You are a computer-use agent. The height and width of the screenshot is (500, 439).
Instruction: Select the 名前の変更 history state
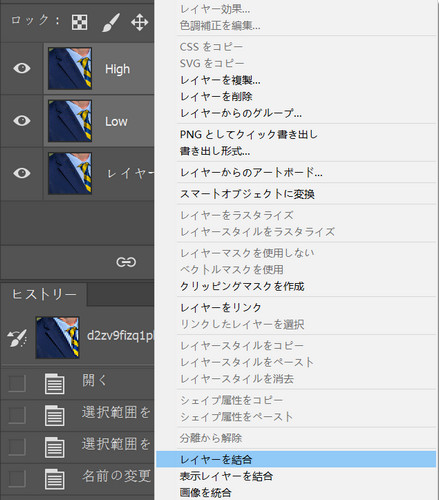116,476
